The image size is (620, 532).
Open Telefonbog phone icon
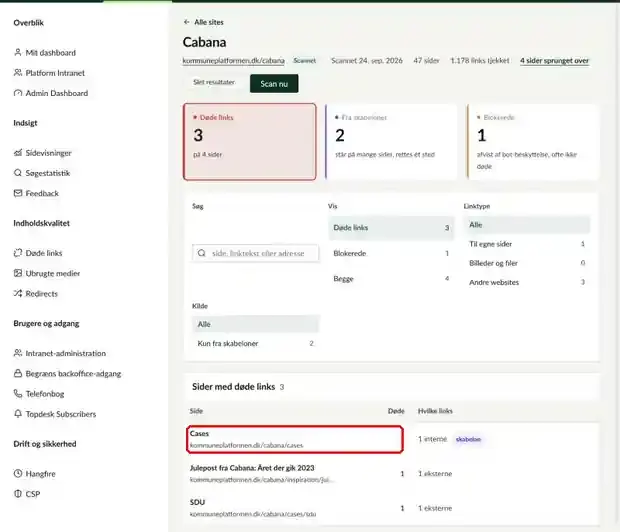point(18,394)
